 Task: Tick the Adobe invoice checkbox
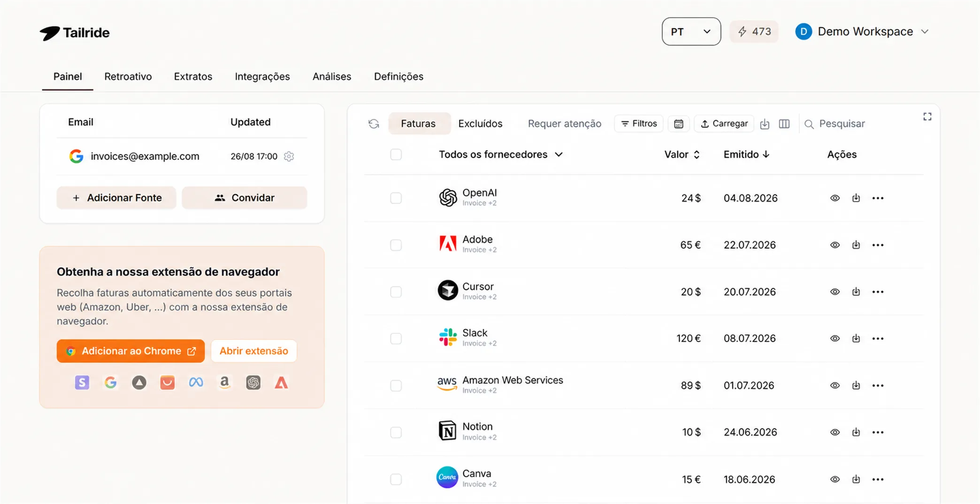[x=396, y=245]
